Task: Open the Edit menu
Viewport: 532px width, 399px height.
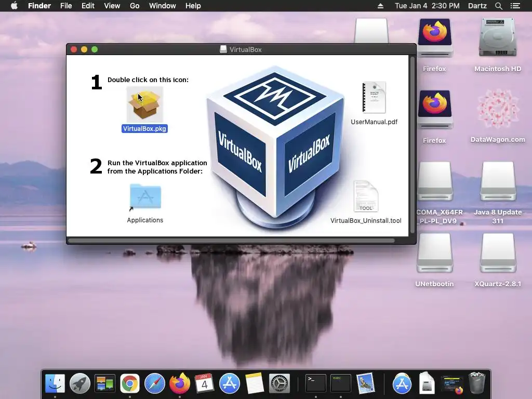Action: click(x=88, y=6)
